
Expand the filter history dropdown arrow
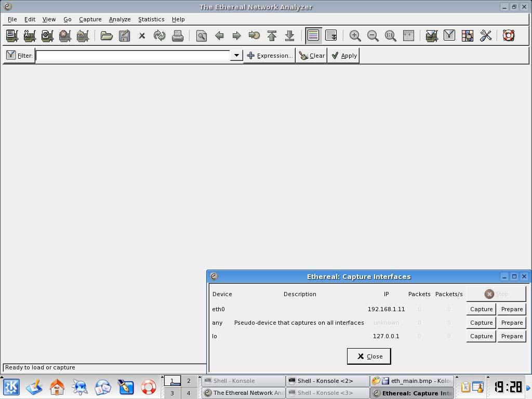(x=236, y=55)
